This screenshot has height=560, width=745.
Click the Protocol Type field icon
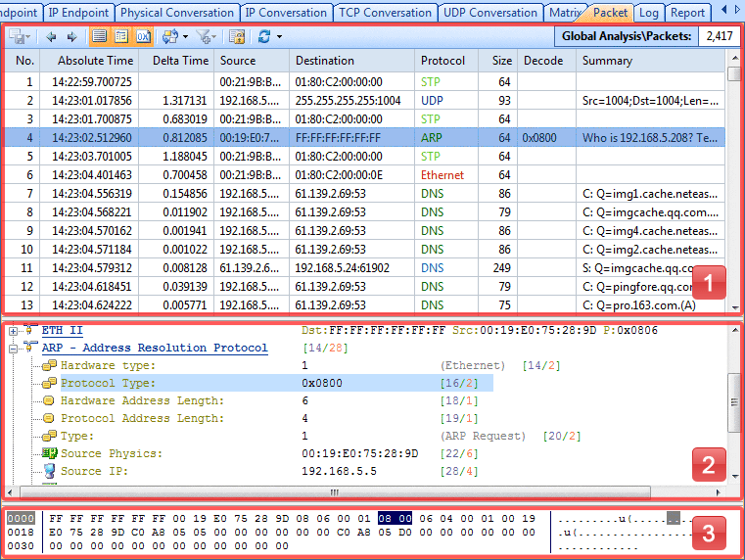(x=49, y=383)
